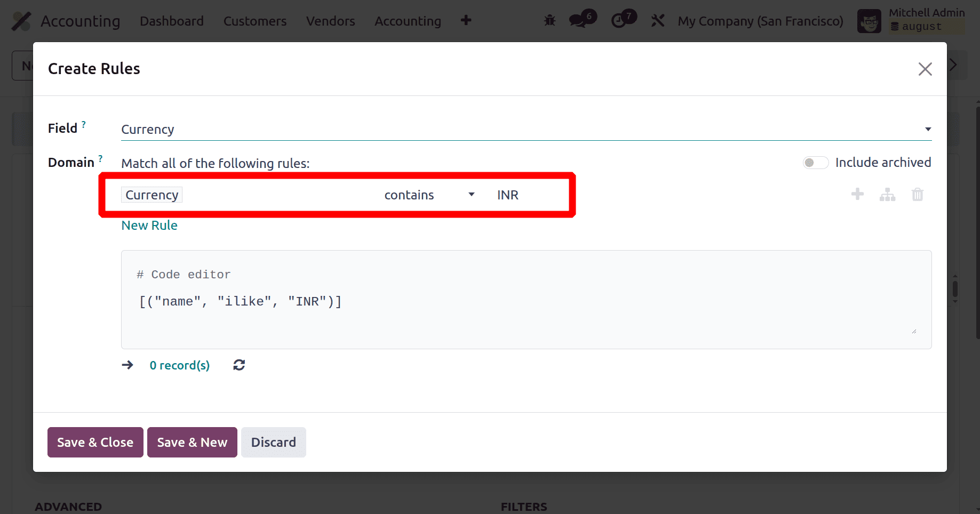Click the arrow beside 0 record(s)
Screen dimensions: 980x514
pyautogui.click(x=128, y=365)
